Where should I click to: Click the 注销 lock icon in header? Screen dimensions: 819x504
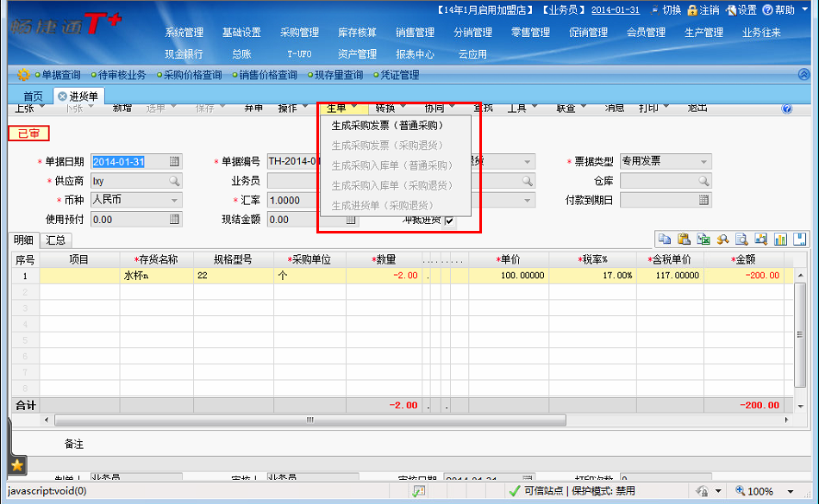692,10
